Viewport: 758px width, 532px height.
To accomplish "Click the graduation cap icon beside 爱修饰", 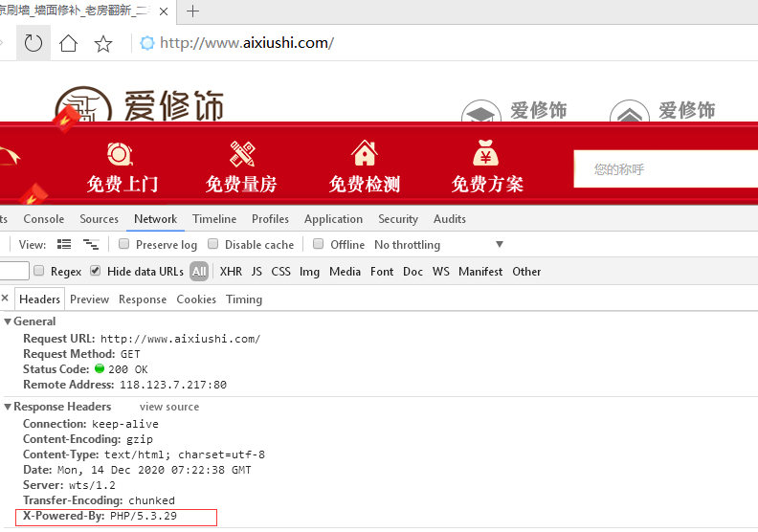I will 480,112.
